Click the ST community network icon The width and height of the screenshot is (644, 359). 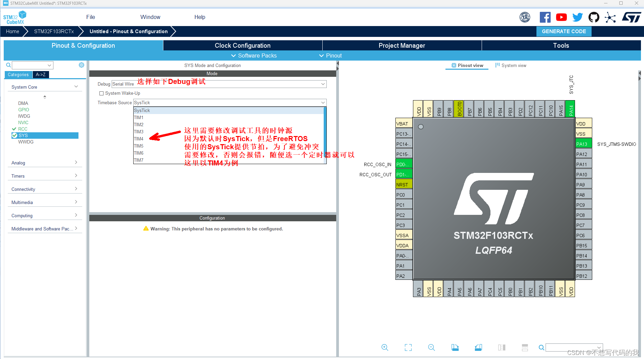click(x=610, y=17)
